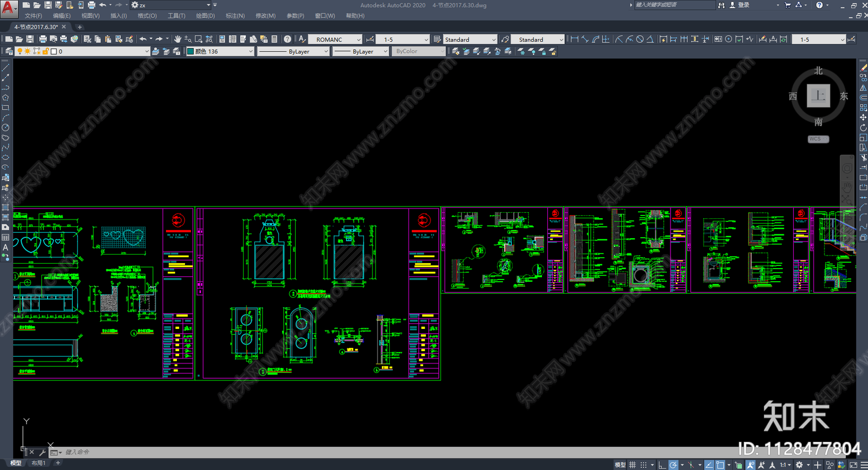
Task: Click the Undo arrow in standard toolbar
Action: 143,39
